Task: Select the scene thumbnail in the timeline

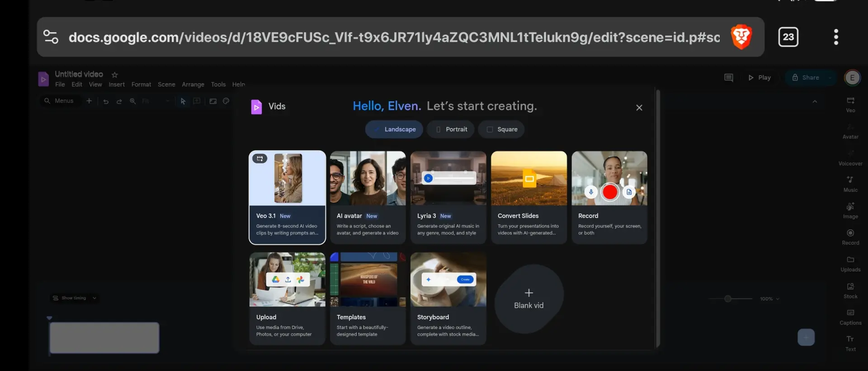Action: (x=104, y=338)
